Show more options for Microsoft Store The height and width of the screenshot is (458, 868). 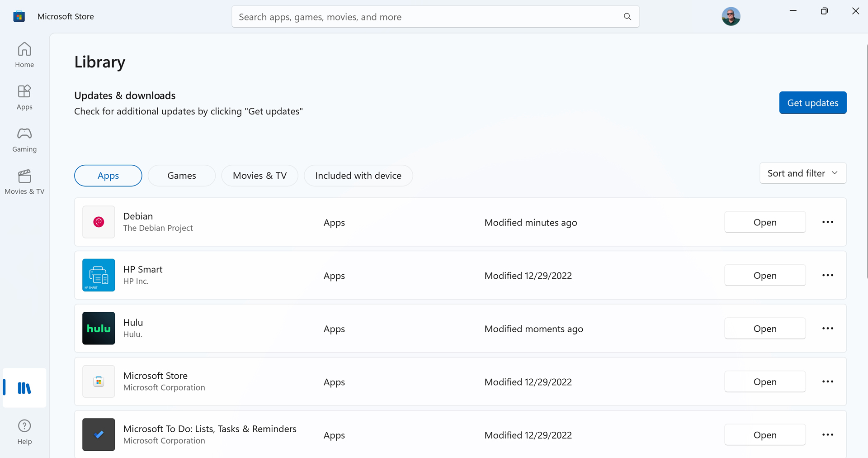click(x=827, y=382)
